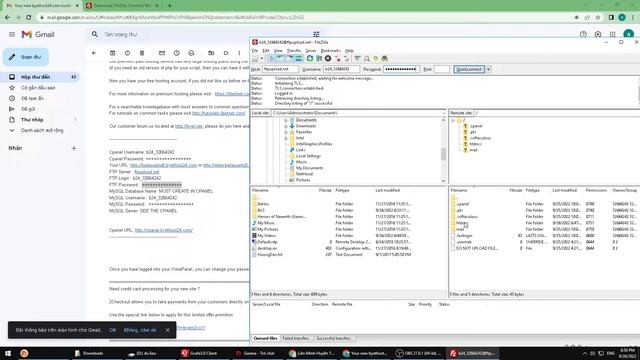
Task: Open Windows Start menu
Action: (x=8, y=353)
